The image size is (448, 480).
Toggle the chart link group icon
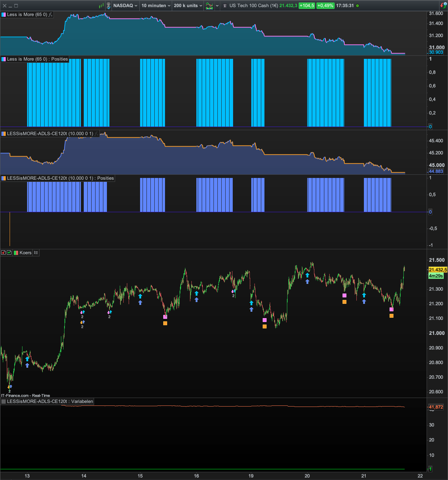click(x=109, y=6)
